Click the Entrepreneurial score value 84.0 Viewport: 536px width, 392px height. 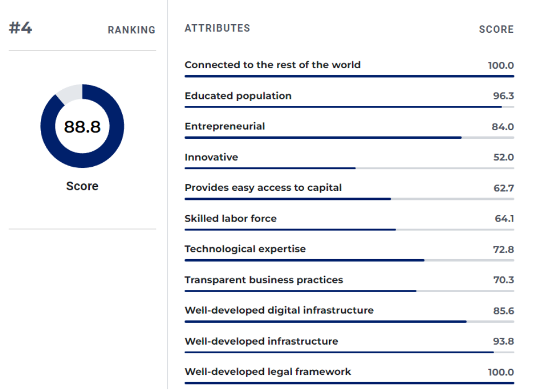point(503,127)
